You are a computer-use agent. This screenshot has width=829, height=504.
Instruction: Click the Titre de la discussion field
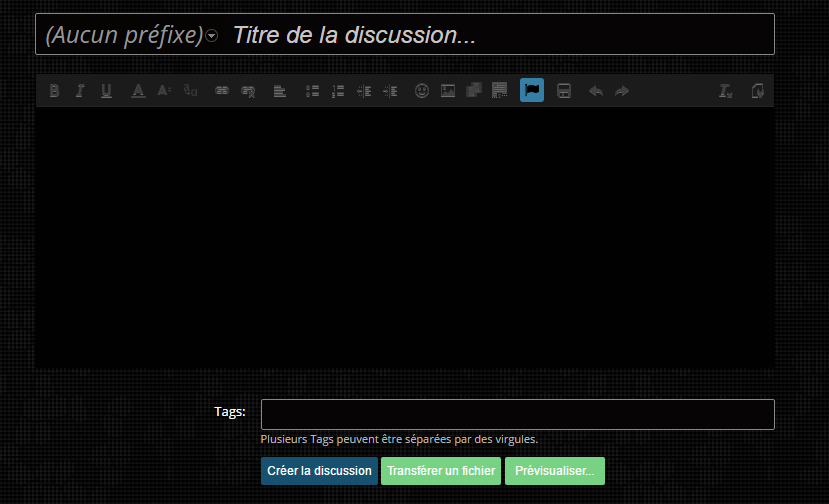[500, 35]
